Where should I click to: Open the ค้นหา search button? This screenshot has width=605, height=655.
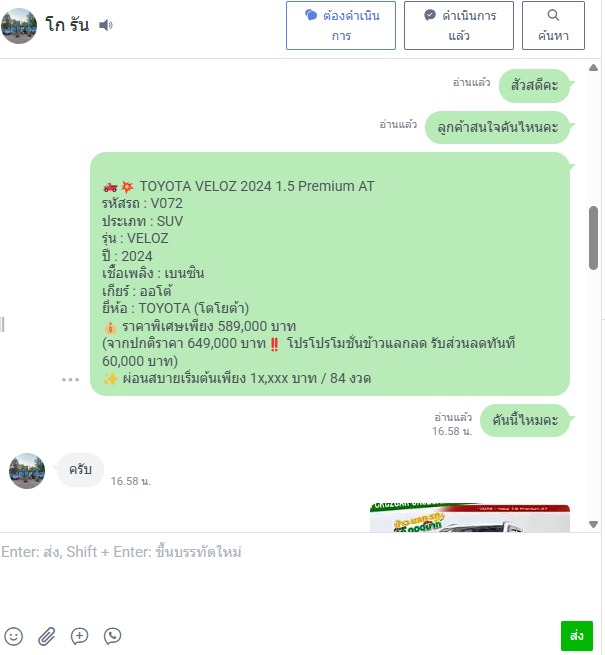point(553,25)
